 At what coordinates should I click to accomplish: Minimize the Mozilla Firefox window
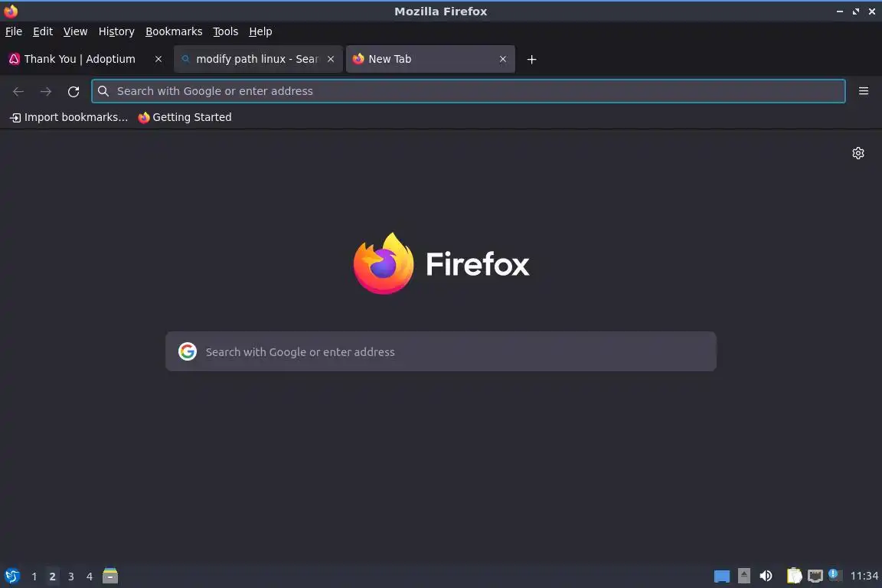[840, 11]
